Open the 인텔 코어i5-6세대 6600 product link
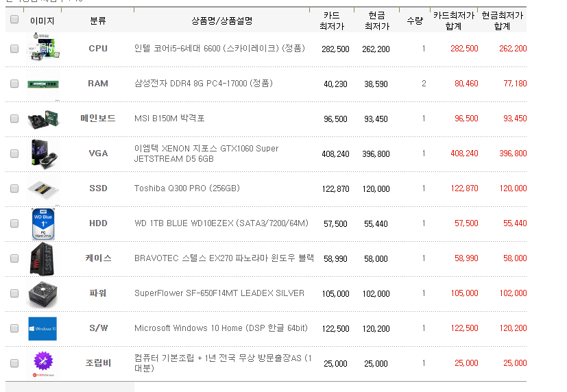 (219, 49)
